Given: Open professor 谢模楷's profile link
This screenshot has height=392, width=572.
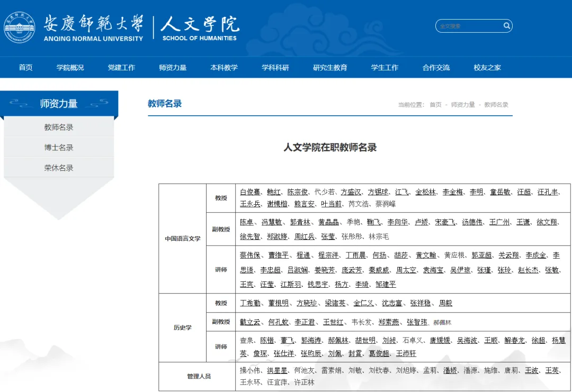Looking at the screenshot, I should pyautogui.click(x=277, y=204).
